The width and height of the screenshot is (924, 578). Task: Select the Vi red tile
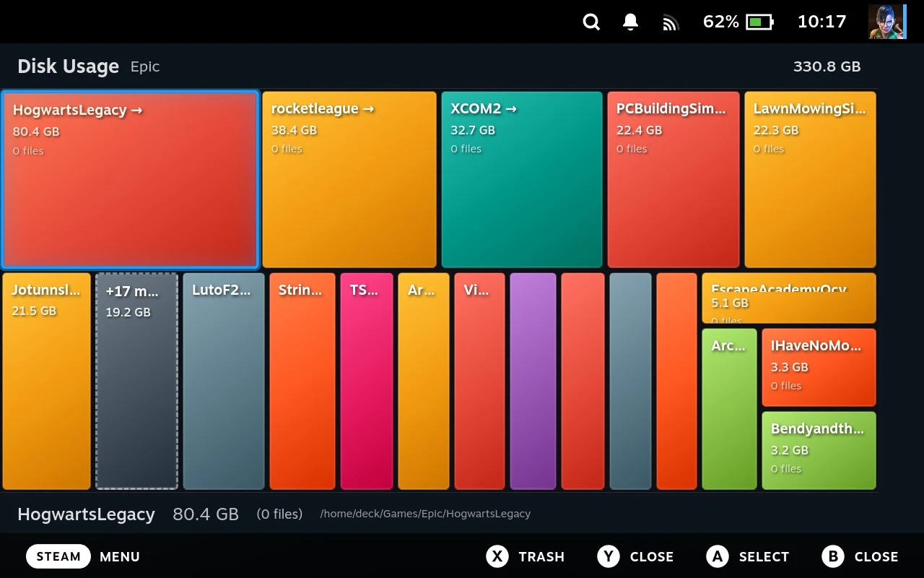[x=479, y=381]
